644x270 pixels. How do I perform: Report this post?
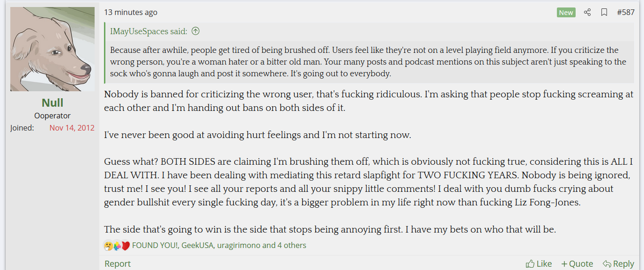[x=118, y=264]
